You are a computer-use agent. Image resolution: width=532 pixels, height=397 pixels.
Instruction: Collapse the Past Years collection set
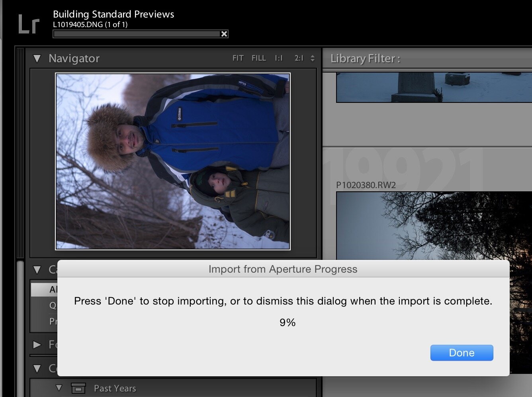click(x=59, y=387)
